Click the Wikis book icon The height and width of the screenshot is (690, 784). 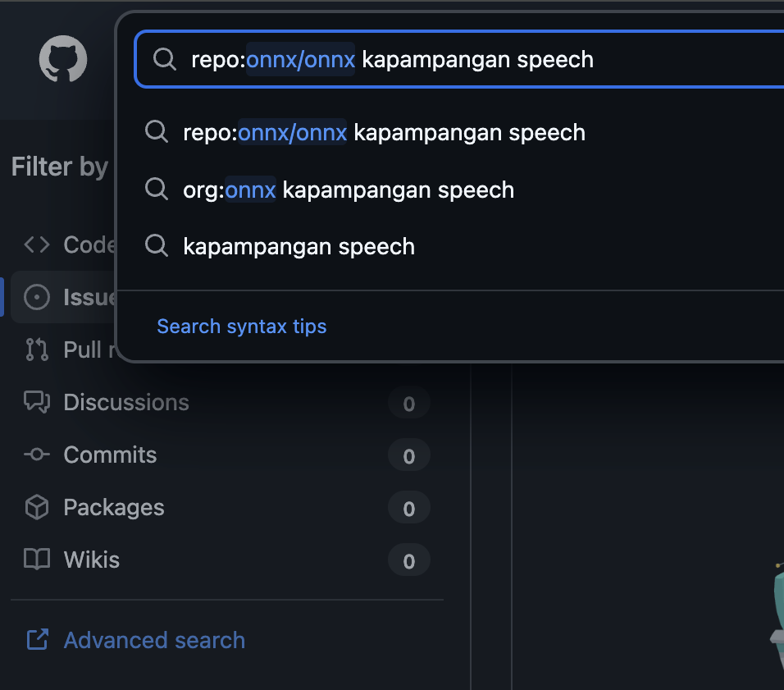point(37,560)
